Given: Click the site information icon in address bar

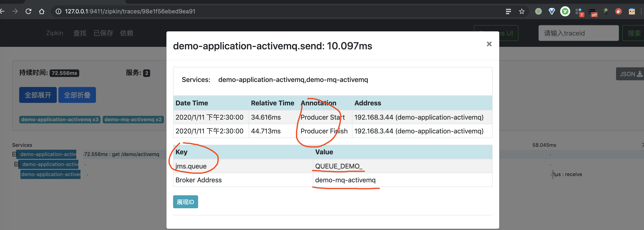Looking at the screenshot, I should click(58, 11).
